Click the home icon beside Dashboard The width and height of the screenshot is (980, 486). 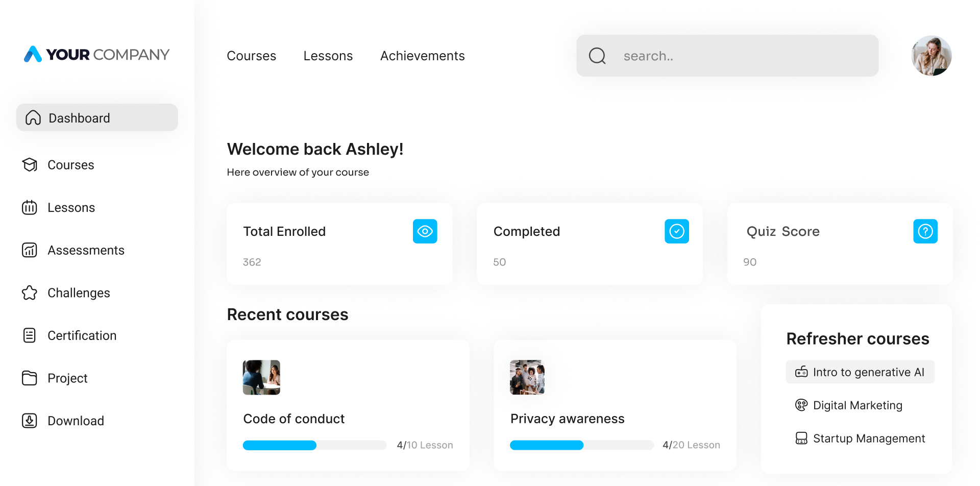(33, 118)
